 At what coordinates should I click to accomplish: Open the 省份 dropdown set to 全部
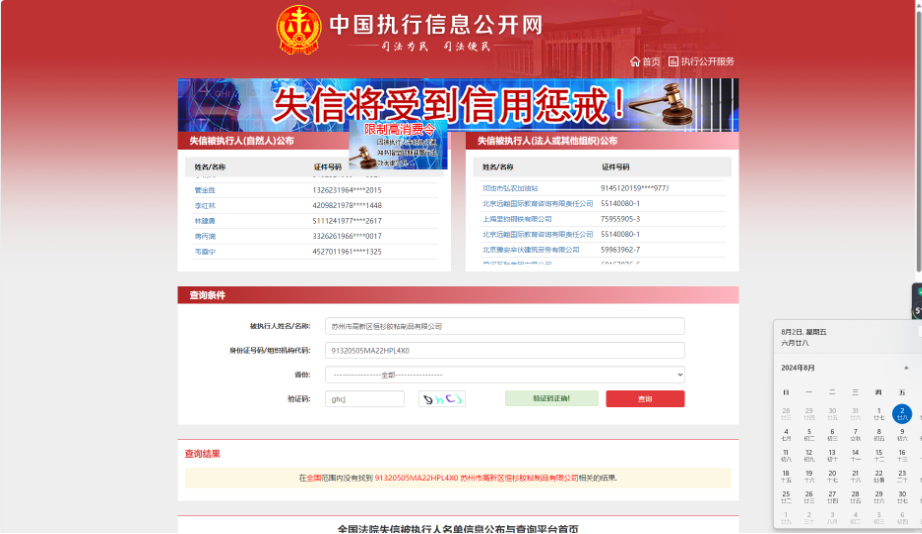(505, 375)
